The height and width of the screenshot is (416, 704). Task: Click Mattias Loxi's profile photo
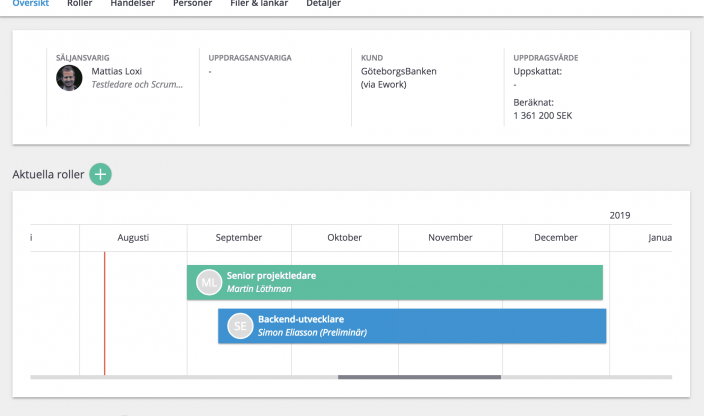(x=69, y=78)
